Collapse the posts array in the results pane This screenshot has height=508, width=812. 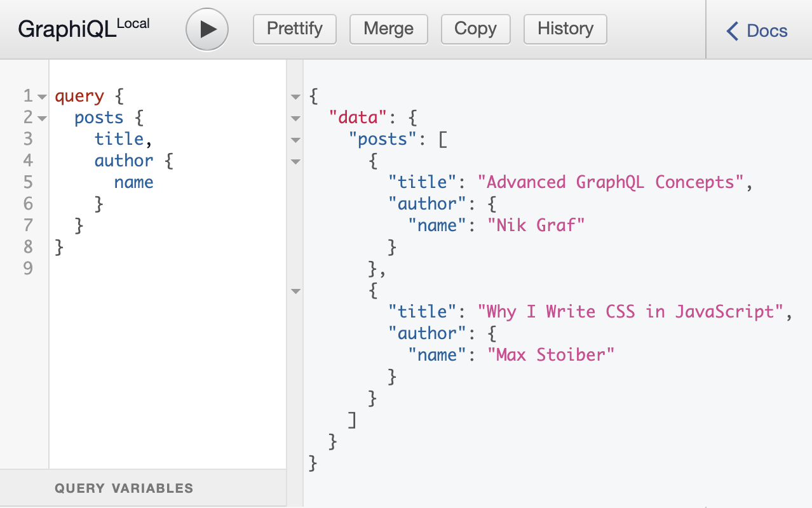(x=295, y=140)
